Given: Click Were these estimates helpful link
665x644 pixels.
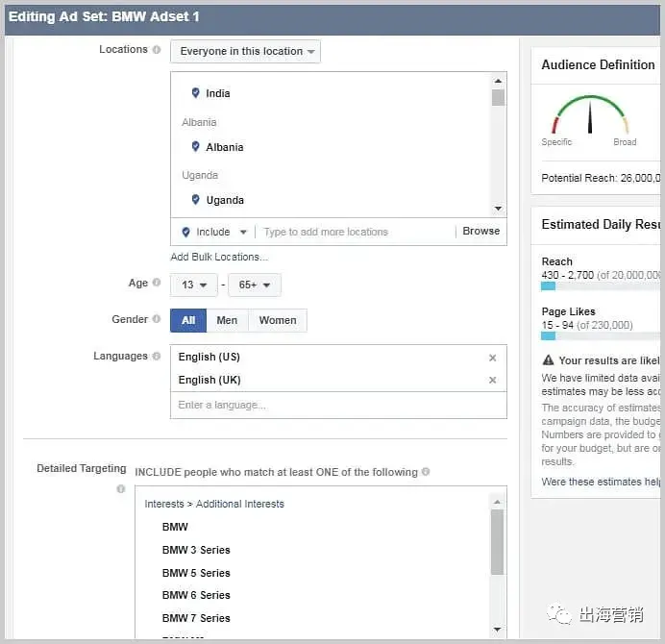Looking at the screenshot, I should tap(601, 482).
